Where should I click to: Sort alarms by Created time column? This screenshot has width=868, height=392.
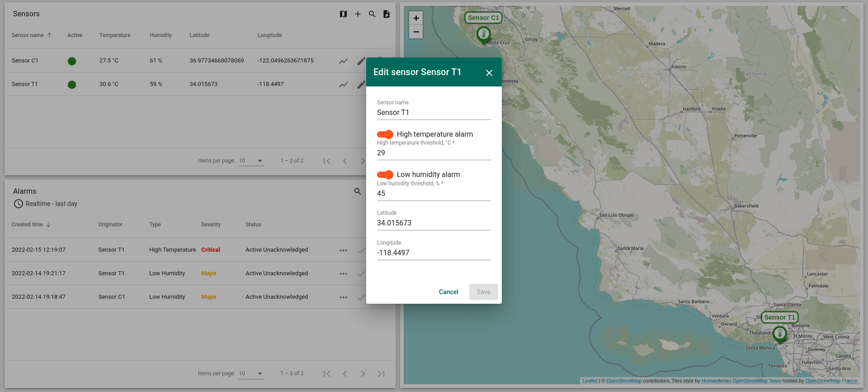click(x=28, y=225)
